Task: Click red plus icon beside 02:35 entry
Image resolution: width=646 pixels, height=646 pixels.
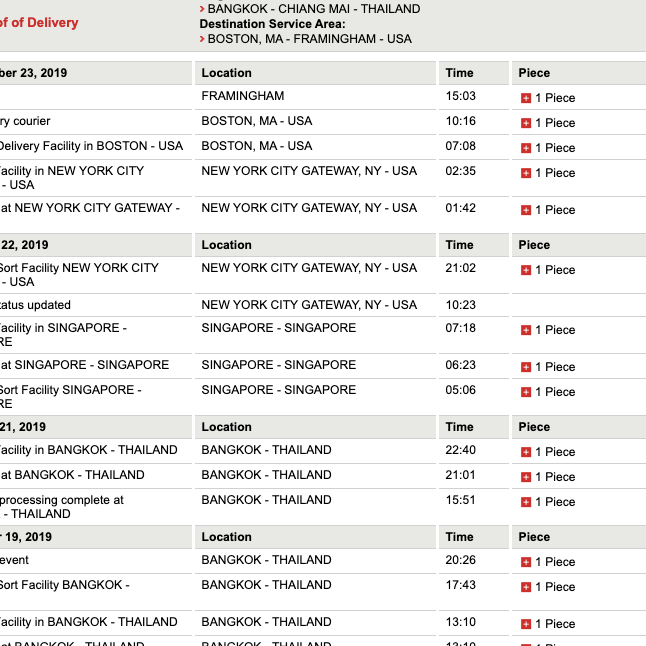Action: coord(526,173)
